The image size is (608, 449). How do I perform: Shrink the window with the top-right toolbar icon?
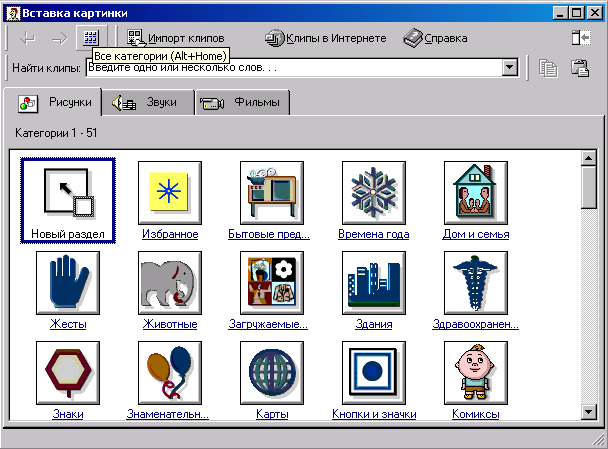point(581,38)
